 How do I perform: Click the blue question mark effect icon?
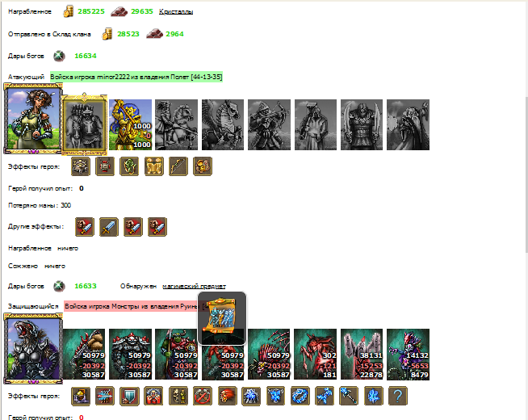click(x=398, y=396)
